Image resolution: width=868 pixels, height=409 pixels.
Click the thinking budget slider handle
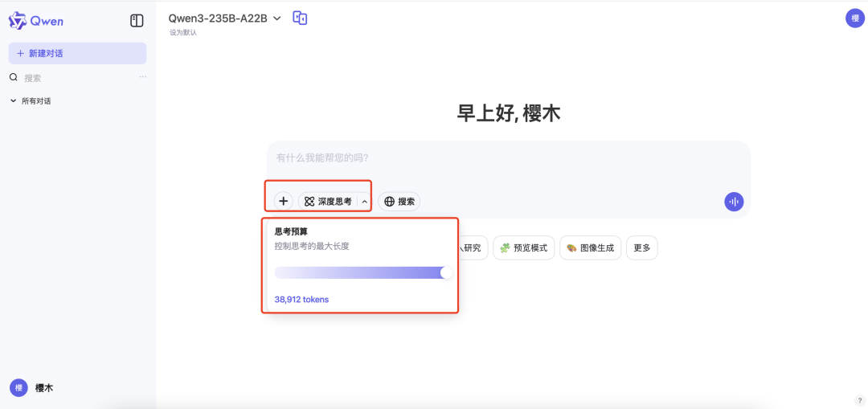coord(446,273)
